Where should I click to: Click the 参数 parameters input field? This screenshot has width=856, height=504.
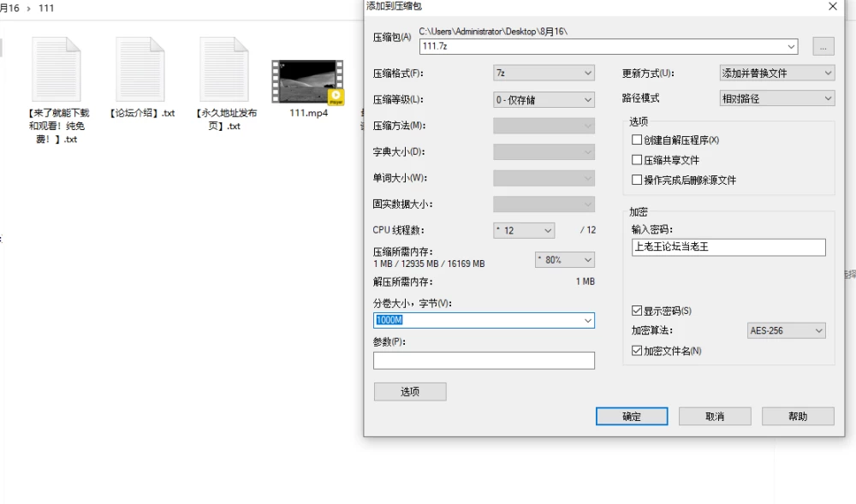(484, 360)
